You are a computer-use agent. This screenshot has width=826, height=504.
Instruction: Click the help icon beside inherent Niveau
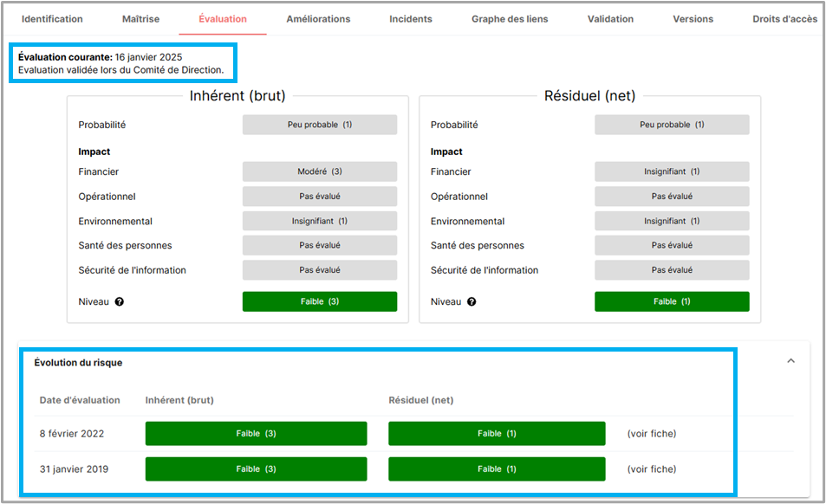point(119,302)
